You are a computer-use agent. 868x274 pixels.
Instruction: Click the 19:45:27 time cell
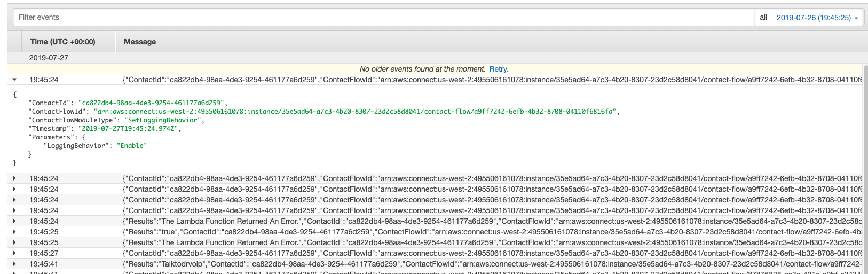click(x=44, y=253)
